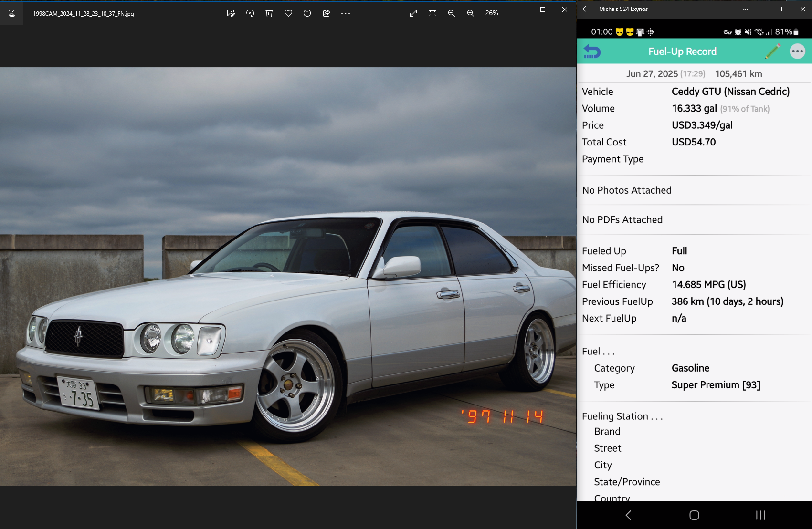This screenshot has width=812, height=529.
Task: Click the filename 1998CAM_2024_11_28_23_10_37_FN.jpg
Action: tap(84, 14)
